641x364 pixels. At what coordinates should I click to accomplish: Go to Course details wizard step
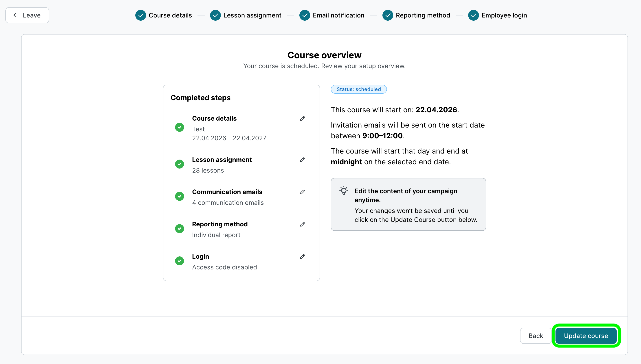(x=163, y=15)
